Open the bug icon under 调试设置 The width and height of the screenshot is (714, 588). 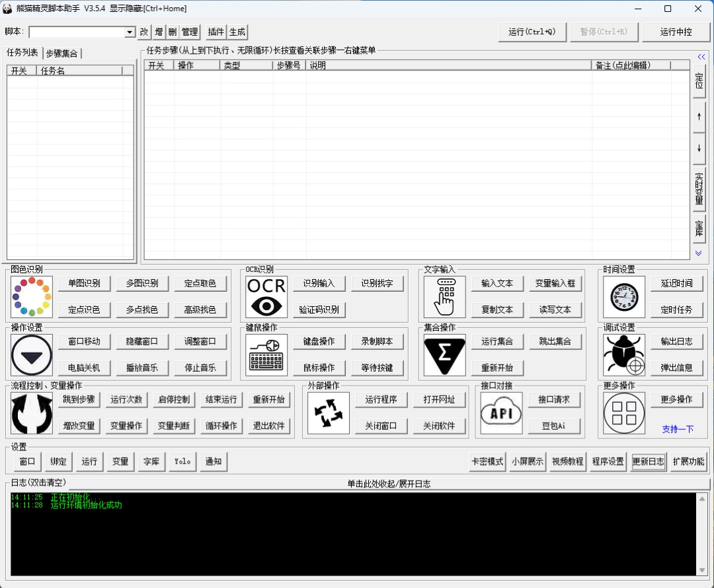point(623,355)
